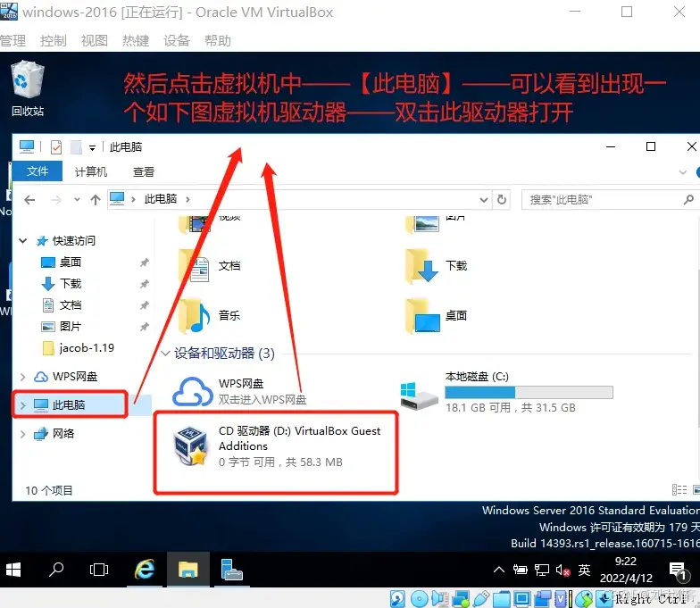Open Task View on the taskbar
700x608 pixels.
coord(99,570)
